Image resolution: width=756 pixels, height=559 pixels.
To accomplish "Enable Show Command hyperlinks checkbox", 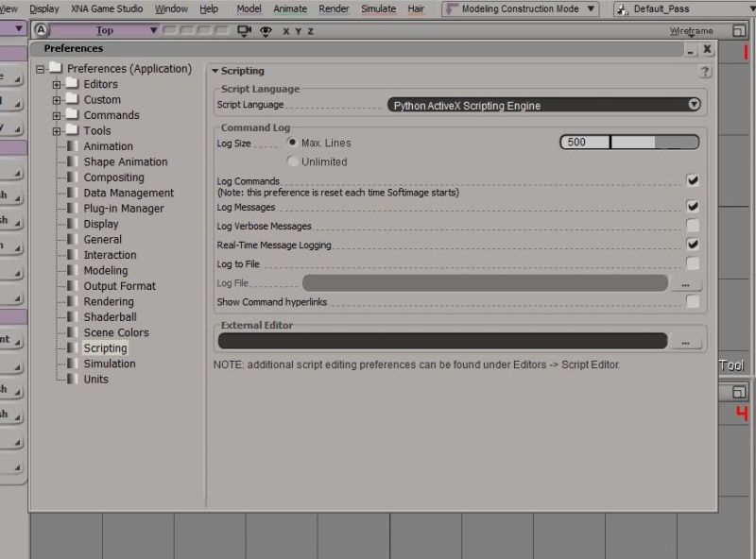I will [693, 301].
